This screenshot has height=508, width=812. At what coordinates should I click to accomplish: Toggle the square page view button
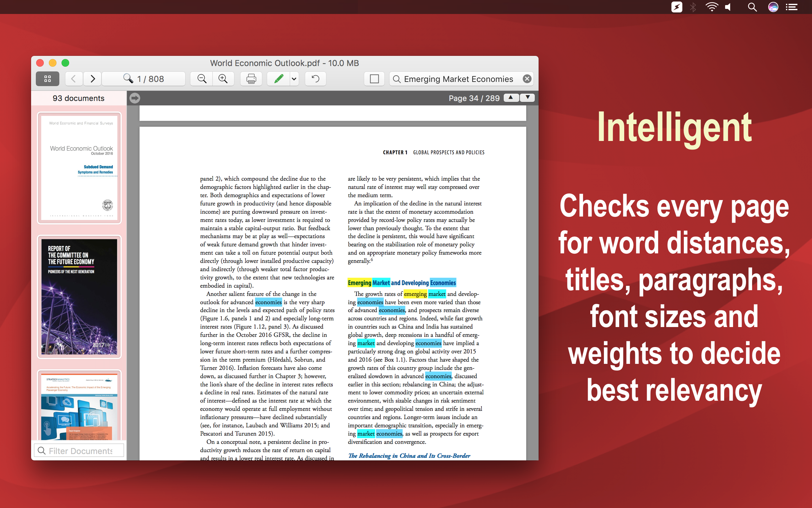click(x=374, y=79)
